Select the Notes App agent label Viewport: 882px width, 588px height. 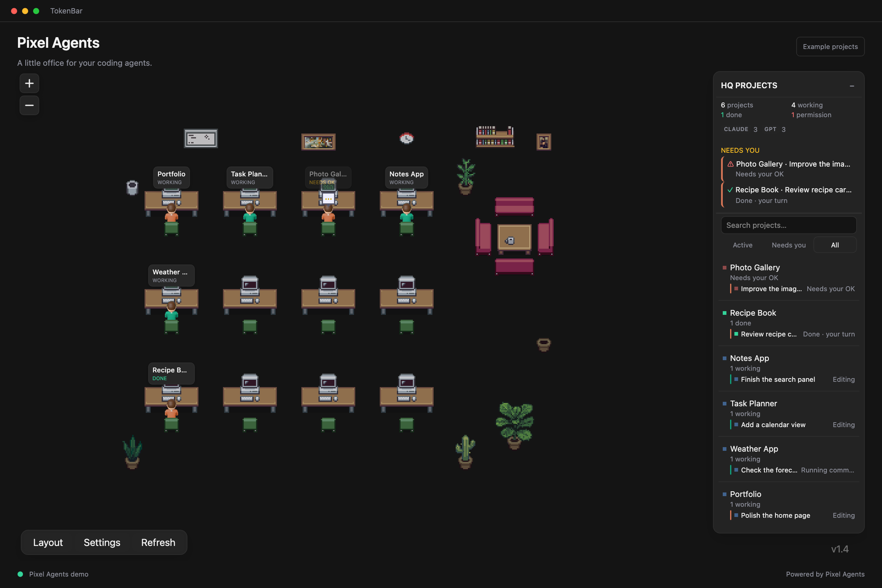click(x=406, y=177)
